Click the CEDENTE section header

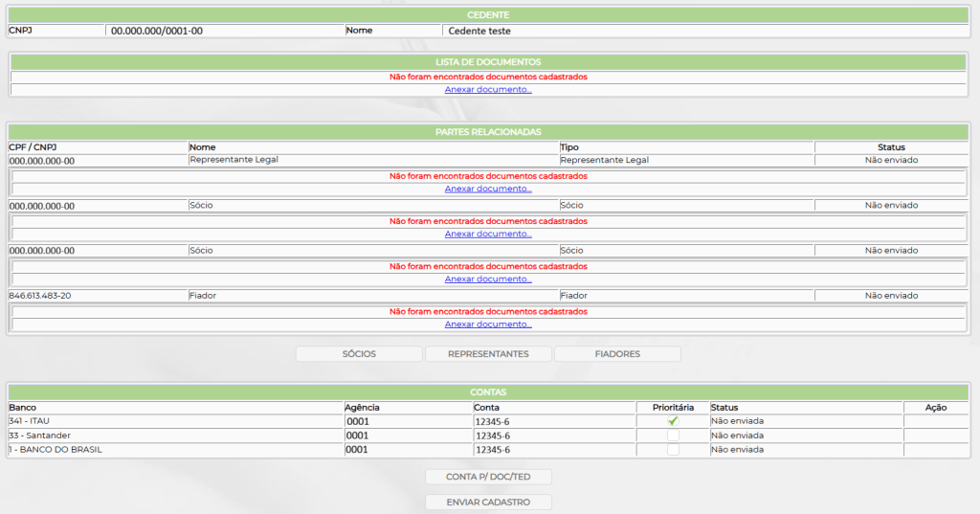[x=488, y=15]
